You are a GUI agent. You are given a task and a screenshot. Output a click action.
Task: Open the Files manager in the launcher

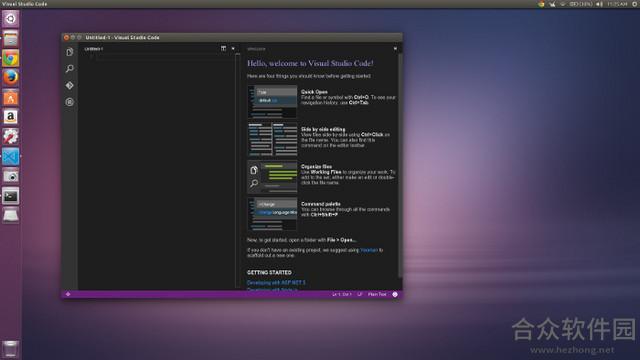(x=11, y=38)
